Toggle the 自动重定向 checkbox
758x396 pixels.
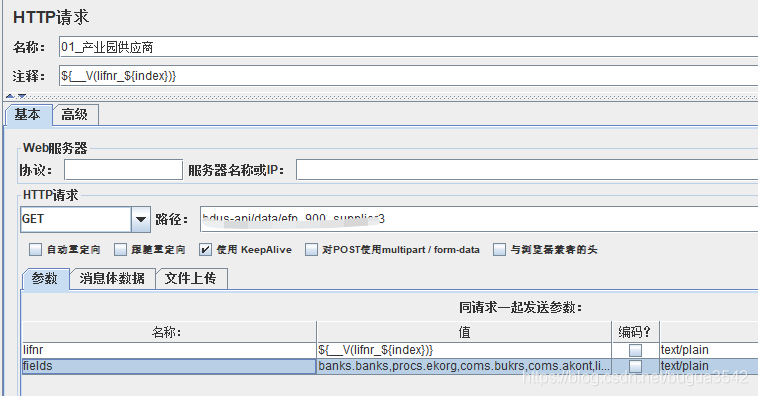[x=35, y=249]
